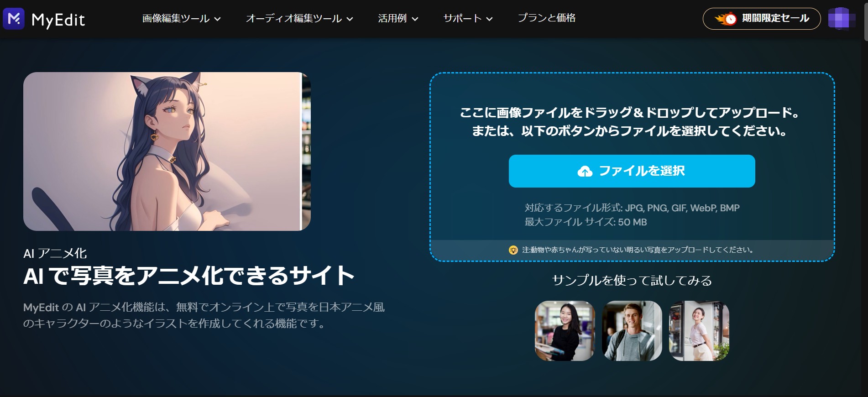Select the smiling man sample photo
The image size is (868, 397).
click(x=632, y=331)
